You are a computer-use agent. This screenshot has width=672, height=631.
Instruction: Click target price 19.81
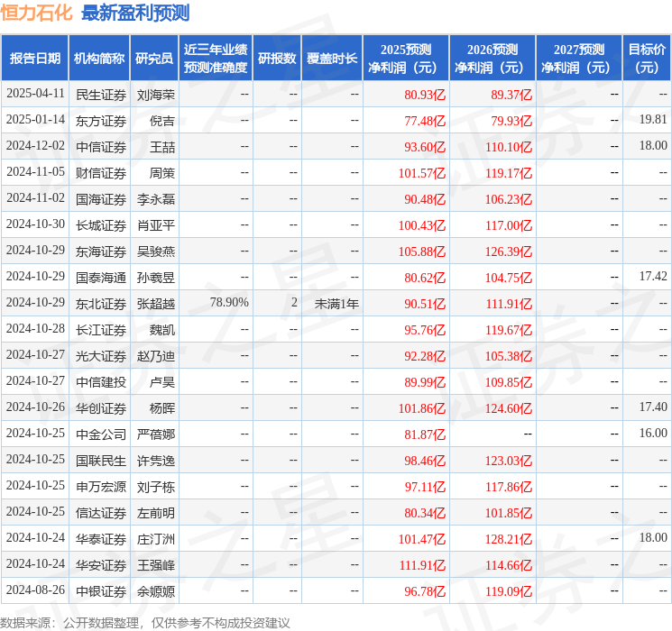pos(653,120)
